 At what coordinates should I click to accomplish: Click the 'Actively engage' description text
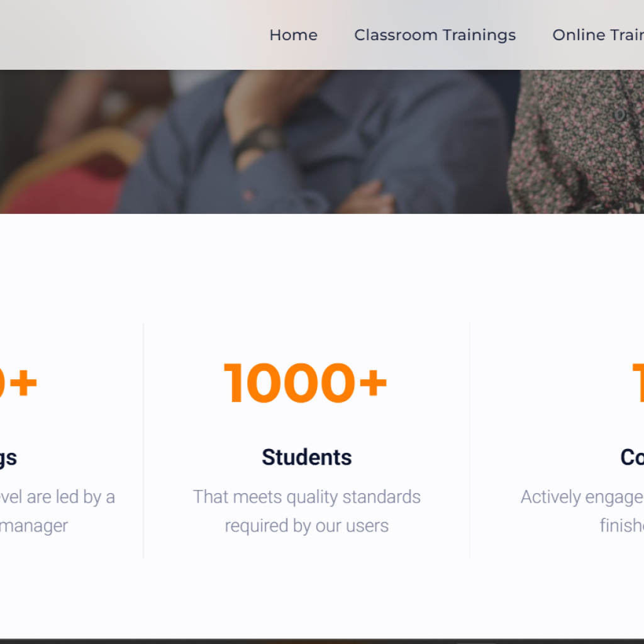coord(582,497)
